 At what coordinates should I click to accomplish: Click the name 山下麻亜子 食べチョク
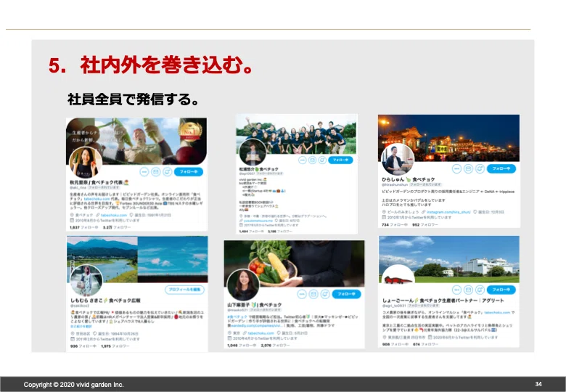255,305
